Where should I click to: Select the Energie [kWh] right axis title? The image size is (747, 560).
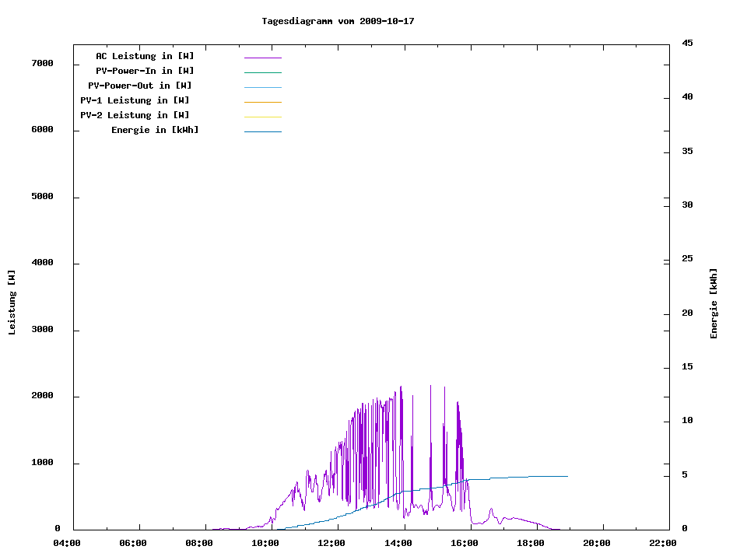714,303
